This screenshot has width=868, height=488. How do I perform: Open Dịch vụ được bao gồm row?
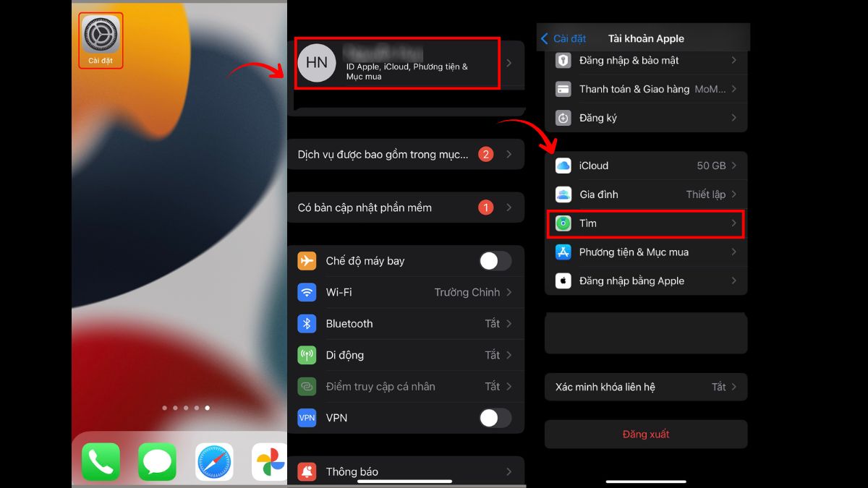point(406,154)
